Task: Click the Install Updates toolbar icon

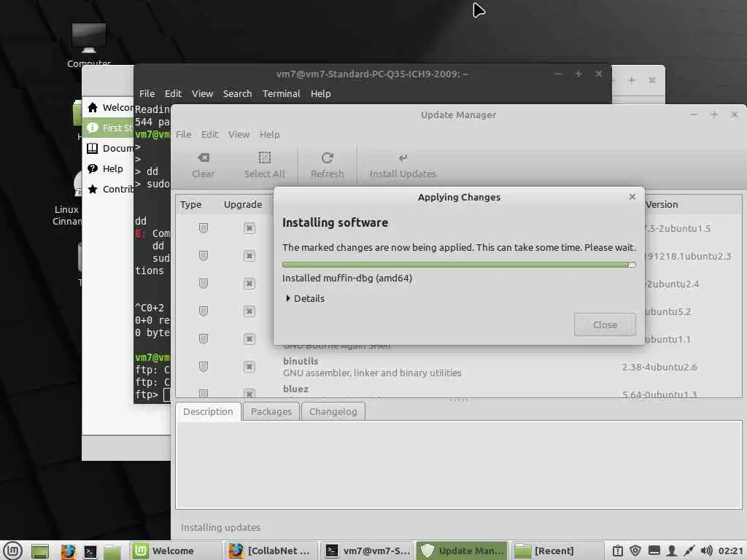Action: (403, 157)
